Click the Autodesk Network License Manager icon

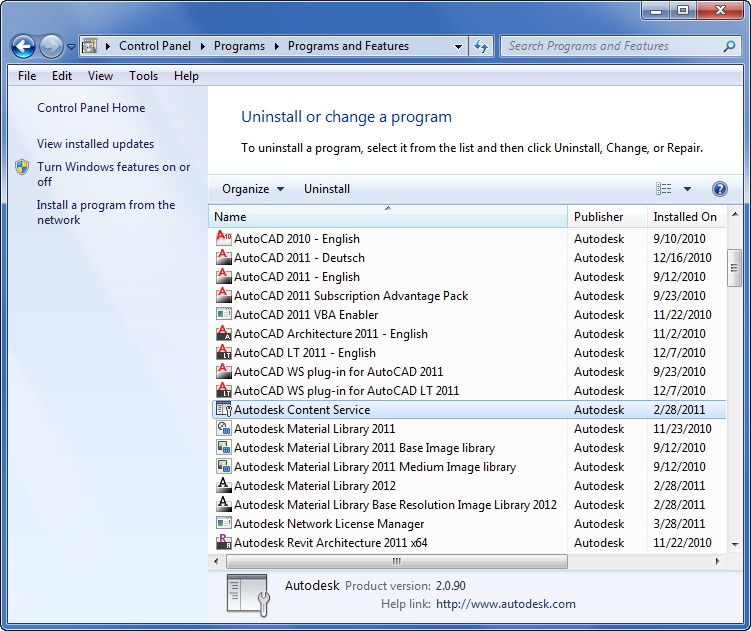[x=224, y=523]
